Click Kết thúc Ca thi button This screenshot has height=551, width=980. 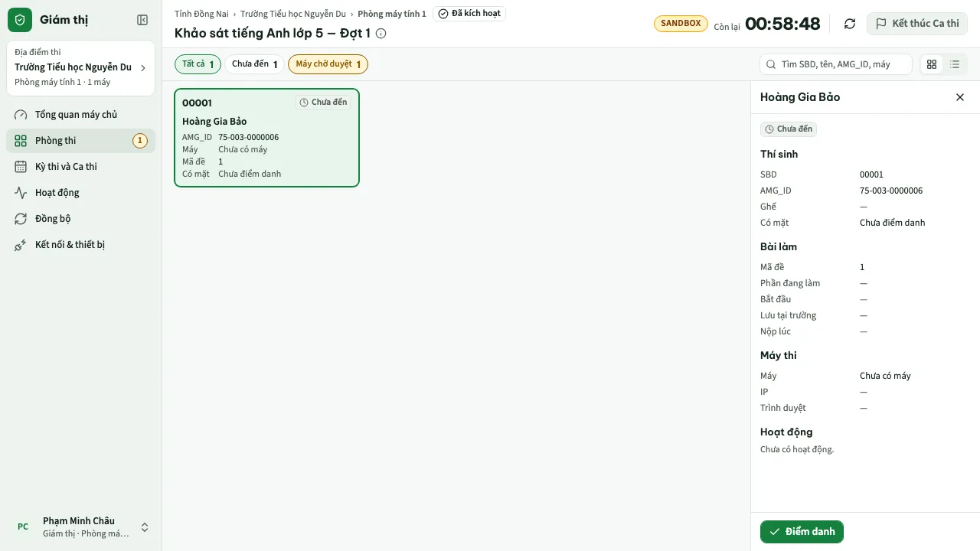(917, 24)
